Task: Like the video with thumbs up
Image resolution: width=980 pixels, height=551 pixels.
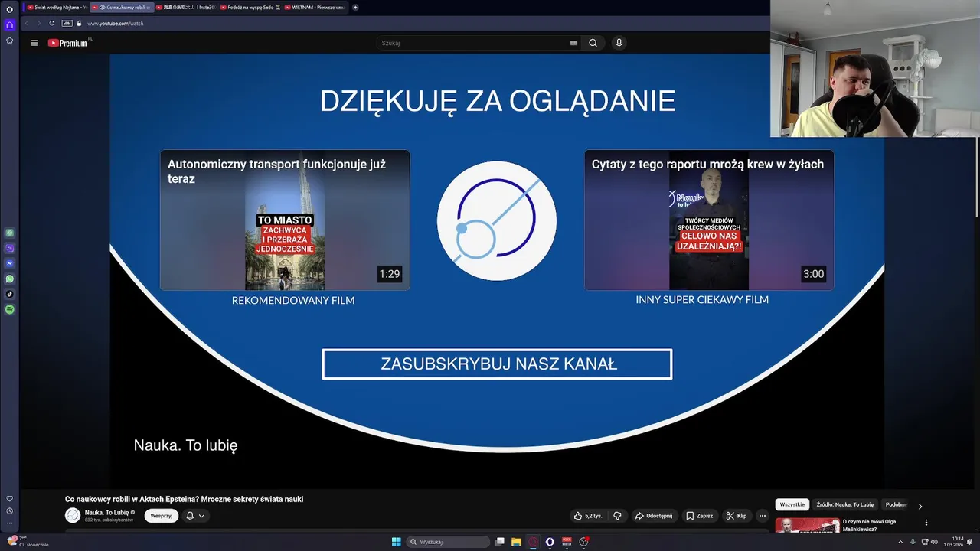Action: pyautogui.click(x=587, y=516)
